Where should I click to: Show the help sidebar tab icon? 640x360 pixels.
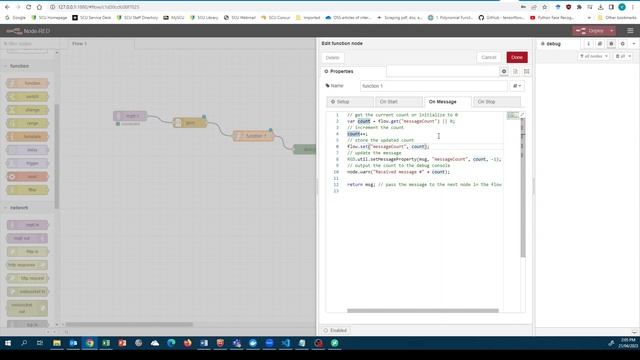(600, 44)
